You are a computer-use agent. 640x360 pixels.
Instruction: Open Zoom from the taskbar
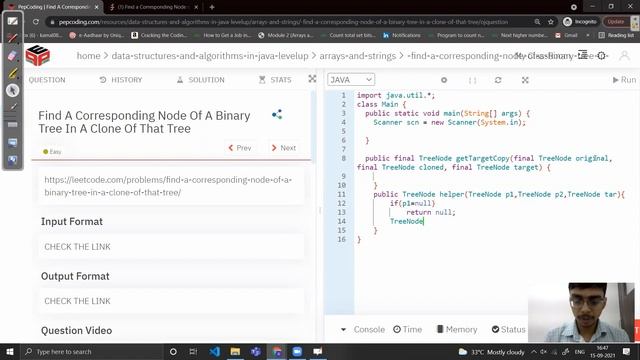click(297, 351)
